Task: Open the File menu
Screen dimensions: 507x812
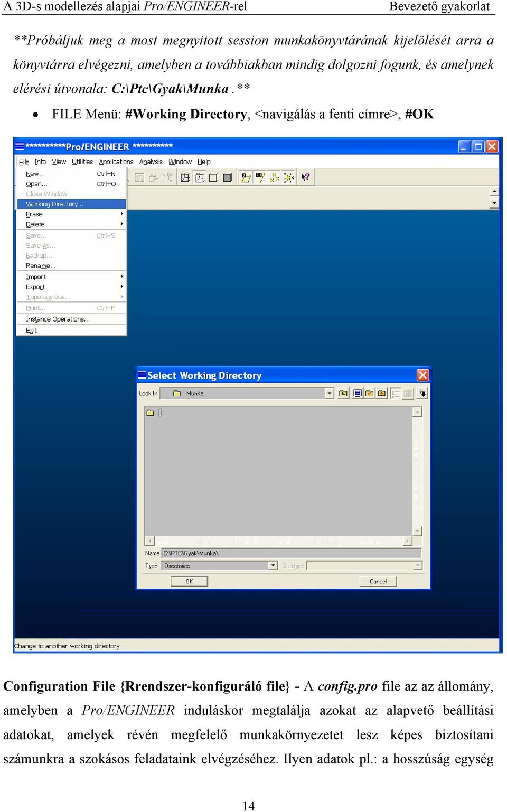Action: pyautogui.click(x=24, y=162)
